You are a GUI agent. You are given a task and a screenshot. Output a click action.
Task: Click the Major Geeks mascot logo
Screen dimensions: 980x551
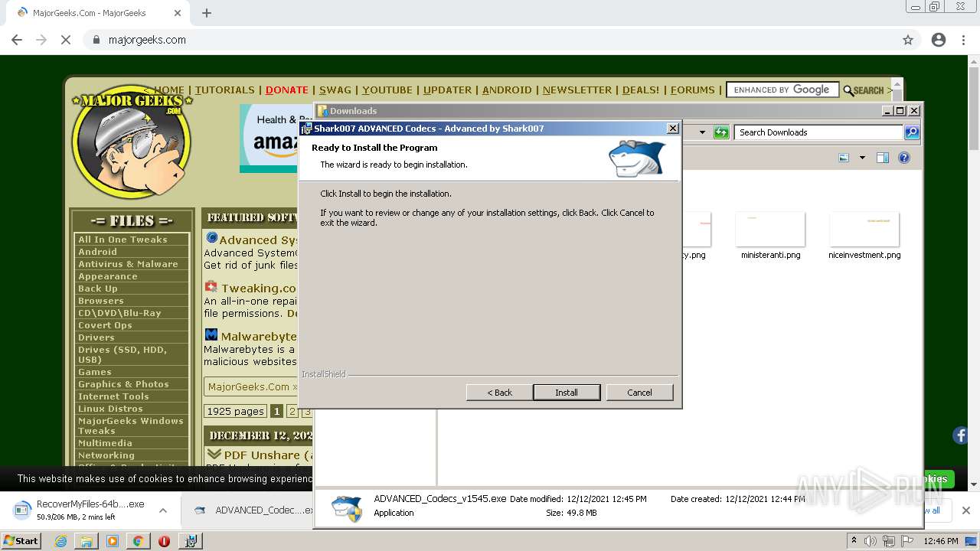[x=132, y=142]
